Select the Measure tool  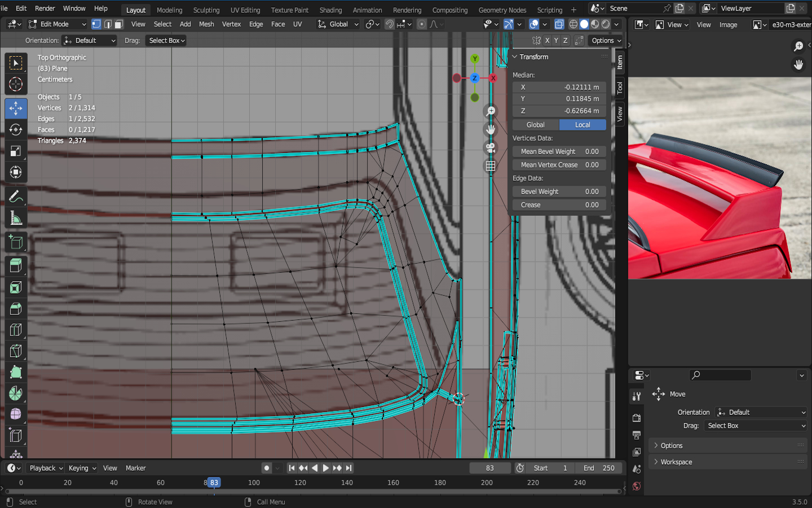pos(16,218)
